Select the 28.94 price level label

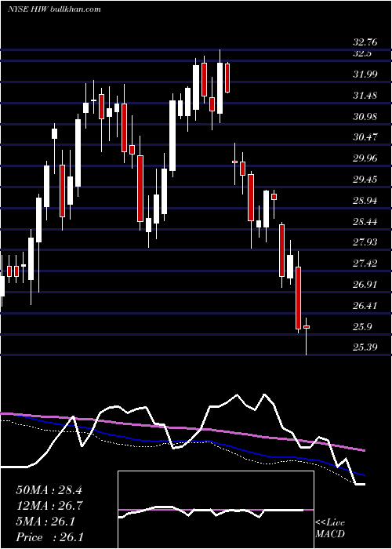(x=365, y=201)
